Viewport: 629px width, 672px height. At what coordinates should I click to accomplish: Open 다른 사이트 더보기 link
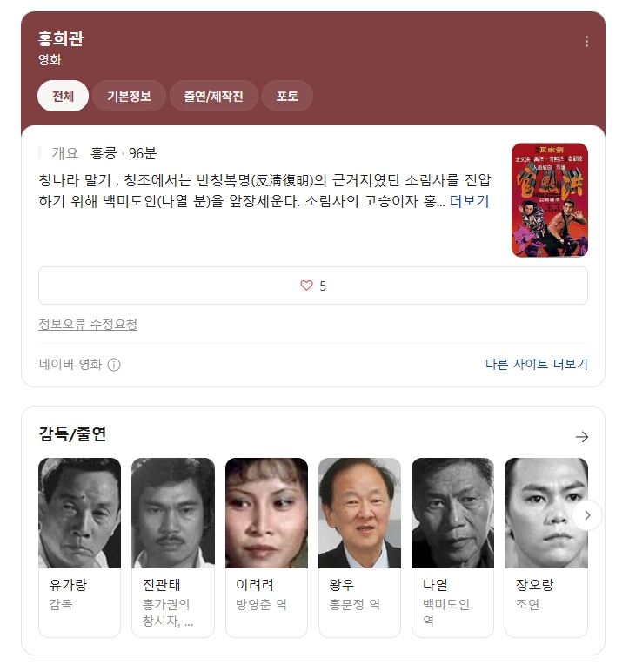click(x=536, y=364)
